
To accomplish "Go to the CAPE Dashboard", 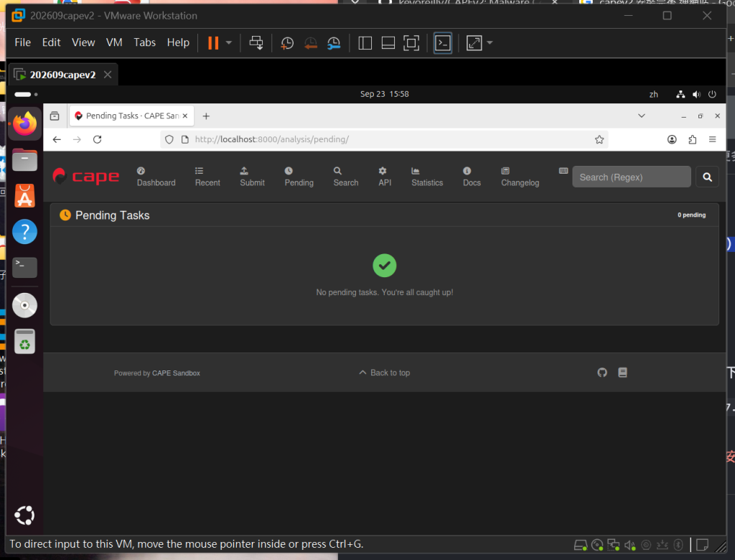I will [x=156, y=177].
